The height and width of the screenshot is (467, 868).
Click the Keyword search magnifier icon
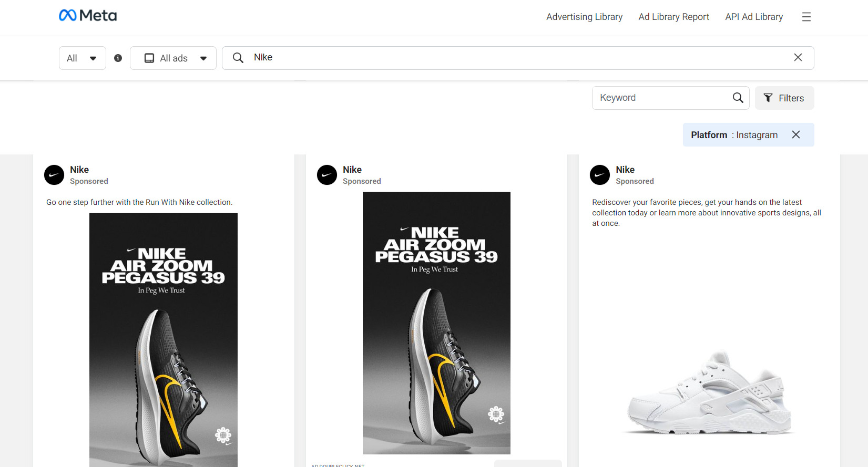[x=738, y=98]
